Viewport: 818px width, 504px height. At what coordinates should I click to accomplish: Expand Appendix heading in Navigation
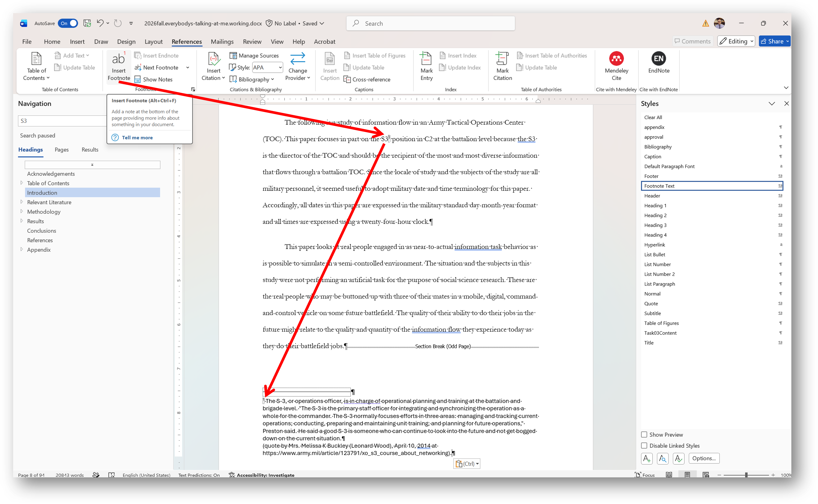click(x=22, y=249)
